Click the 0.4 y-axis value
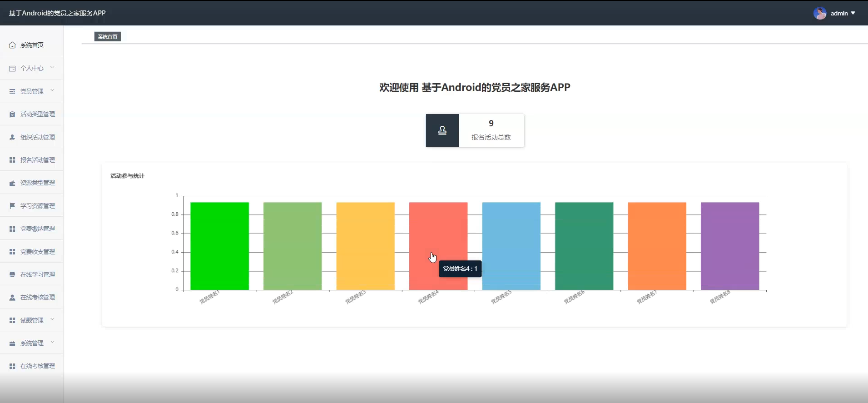 (x=175, y=252)
